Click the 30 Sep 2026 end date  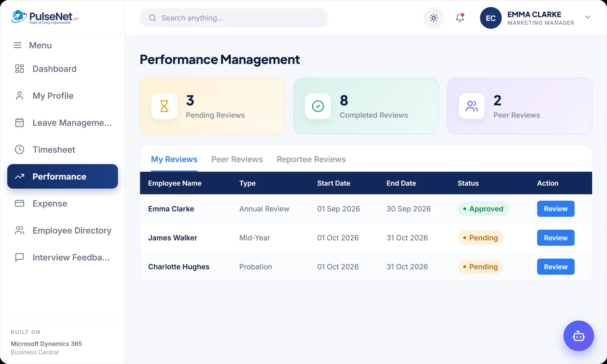tap(408, 209)
